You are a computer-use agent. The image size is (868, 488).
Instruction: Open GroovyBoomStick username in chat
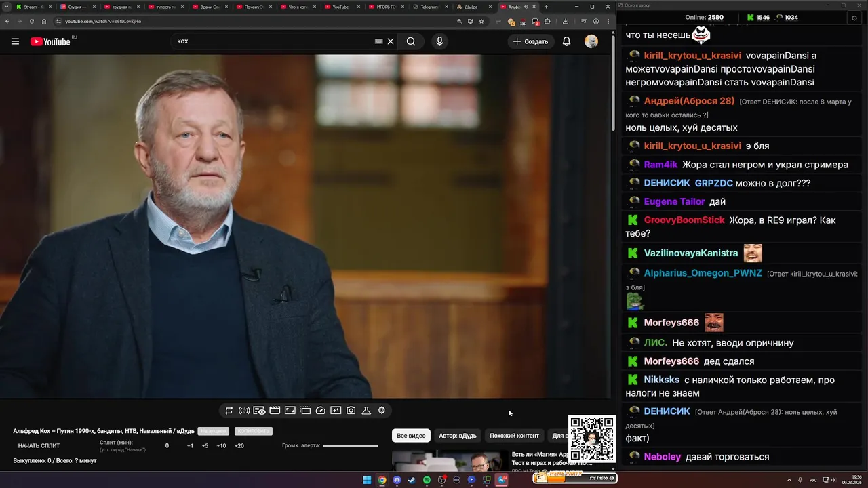point(684,220)
